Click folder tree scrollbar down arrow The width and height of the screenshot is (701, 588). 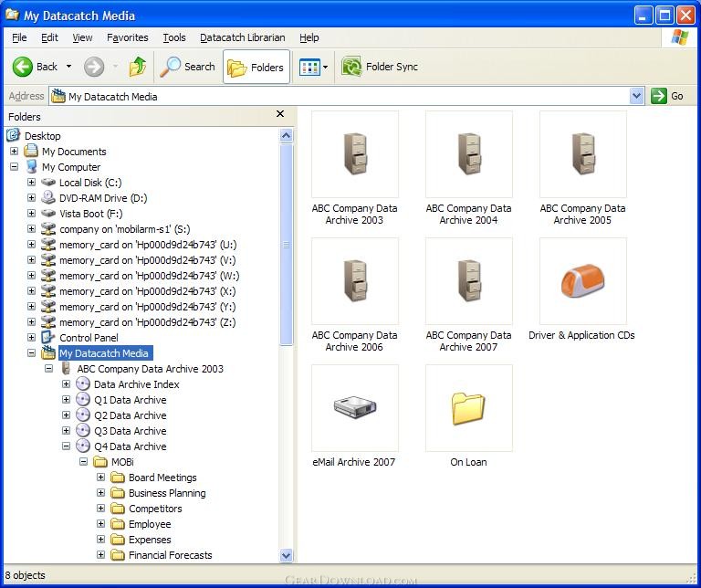pos(286,555)
